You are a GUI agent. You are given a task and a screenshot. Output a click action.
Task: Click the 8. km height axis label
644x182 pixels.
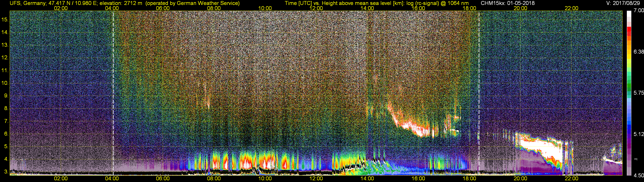6,109
